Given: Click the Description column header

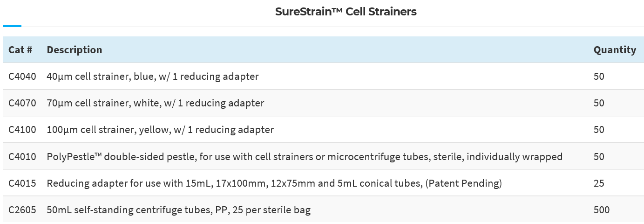Looking at the screenshot, I should tap(75, 50).
